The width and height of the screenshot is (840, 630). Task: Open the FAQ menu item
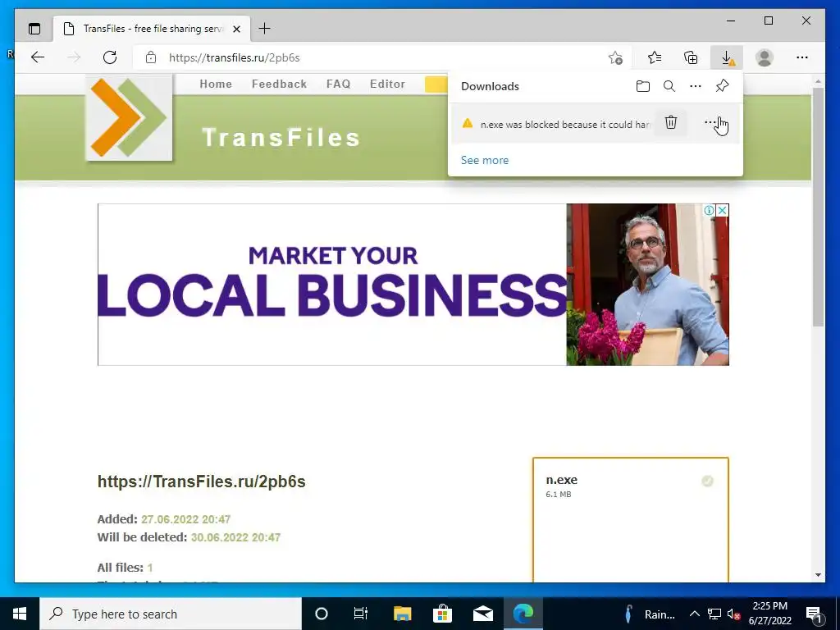click(x=339, y=84)
